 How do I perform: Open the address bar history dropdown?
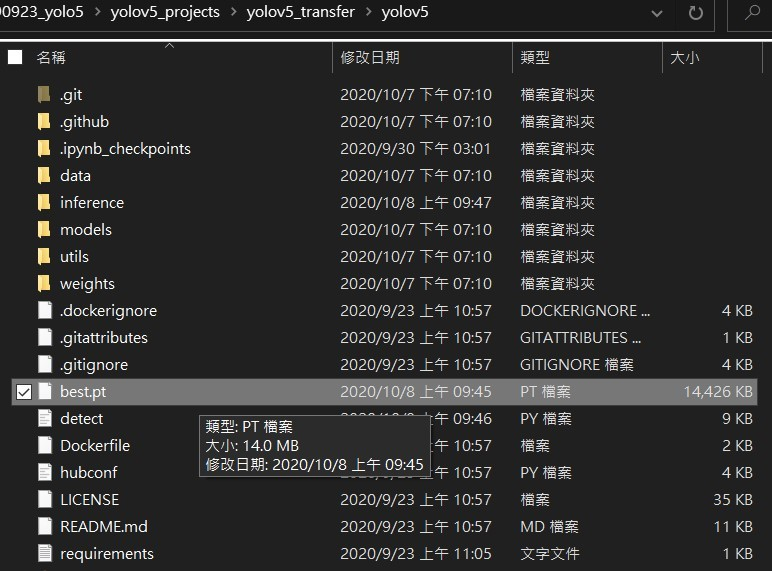pyautogui.click(x=656, y=14)
